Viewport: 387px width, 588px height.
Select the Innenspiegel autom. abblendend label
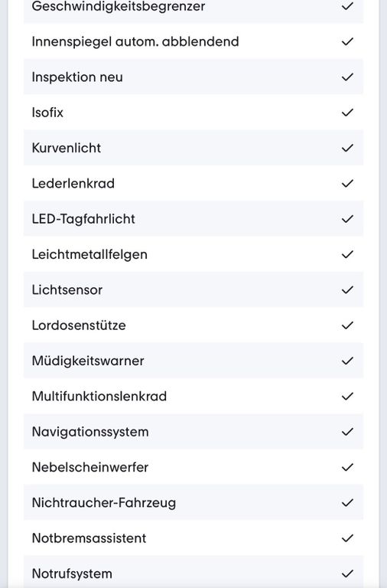(135, 41)
